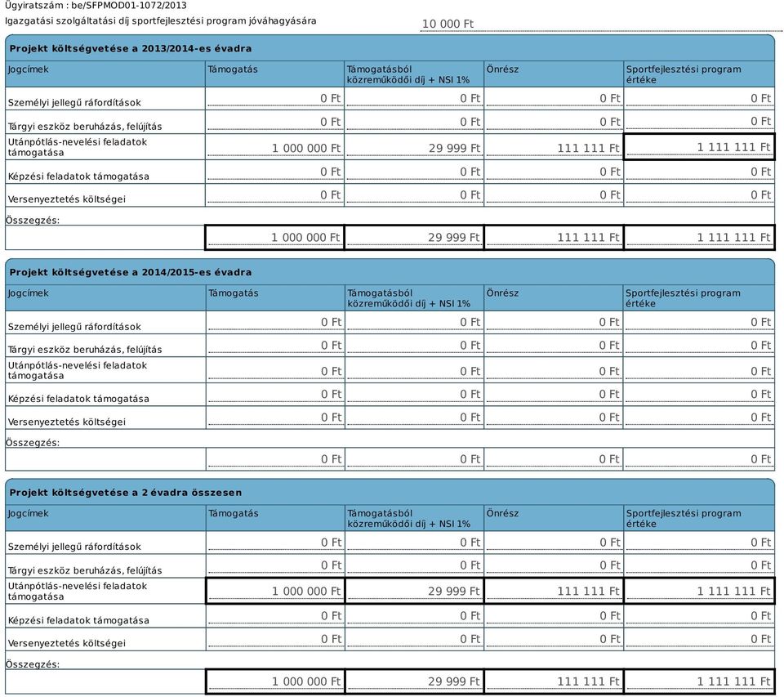The height and width of the screenshot is (697, 784).
Task: Click 'Utánpótlás-nevelési feladatok támogatása' label in 2013/2014 table
Action: 77,147
